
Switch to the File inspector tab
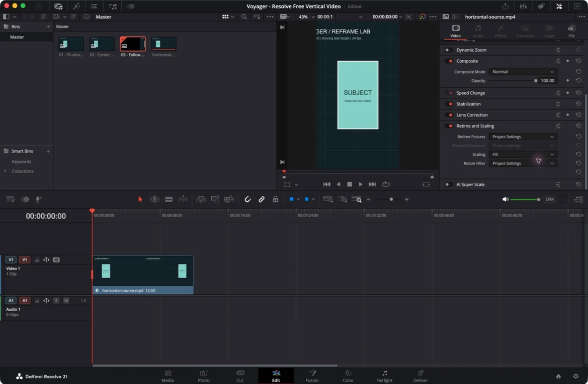tap(571, 31)
